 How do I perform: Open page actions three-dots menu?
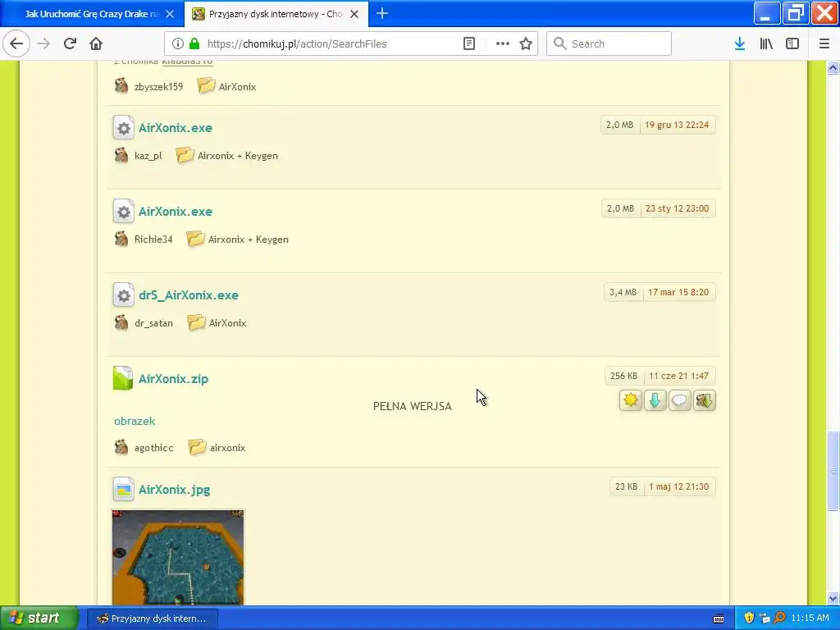(503, 44)
